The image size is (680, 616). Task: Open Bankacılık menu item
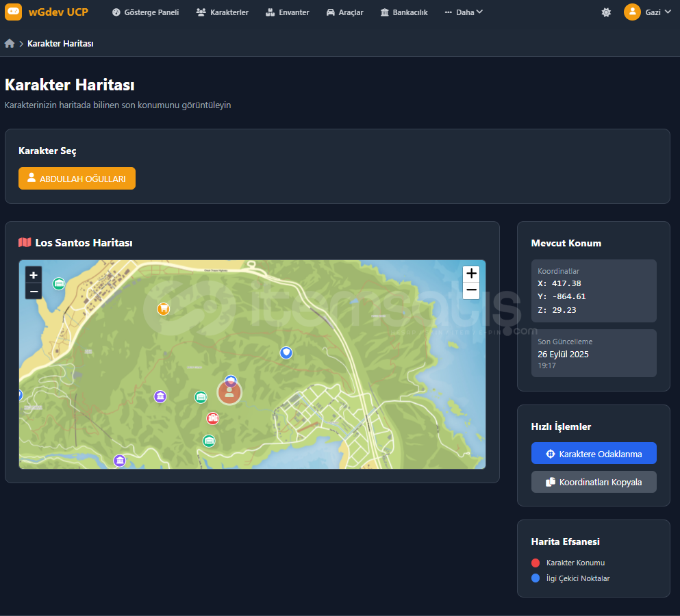tap(404, 12)
